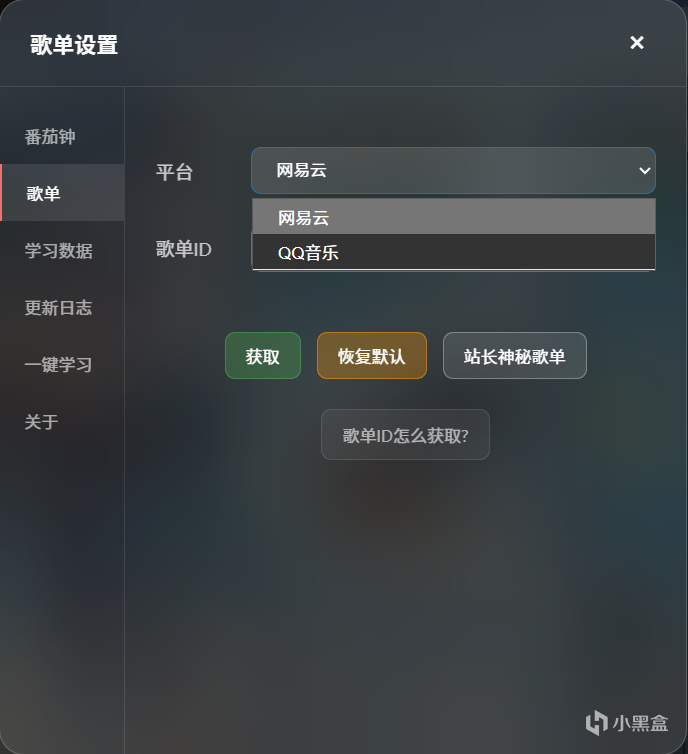Screen dimensions: 688x754
Task: Open the 一键学习 sidebar item
Action: click(x=59, y=364)
